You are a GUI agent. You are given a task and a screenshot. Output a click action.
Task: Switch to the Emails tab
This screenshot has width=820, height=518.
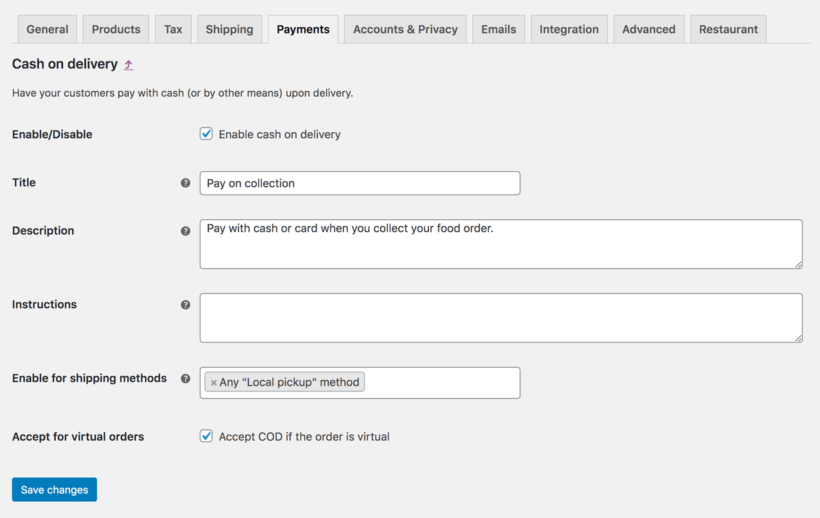point(499,29)
